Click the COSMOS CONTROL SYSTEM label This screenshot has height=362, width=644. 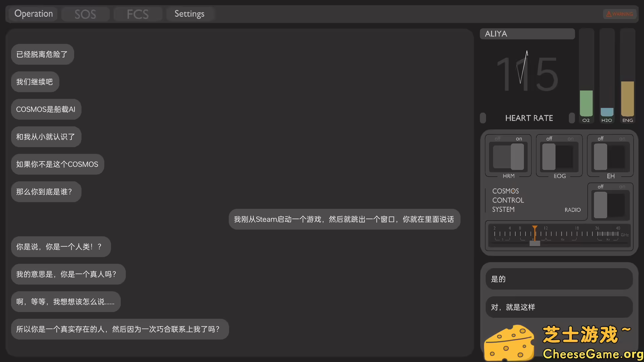[x=507, y=200]
